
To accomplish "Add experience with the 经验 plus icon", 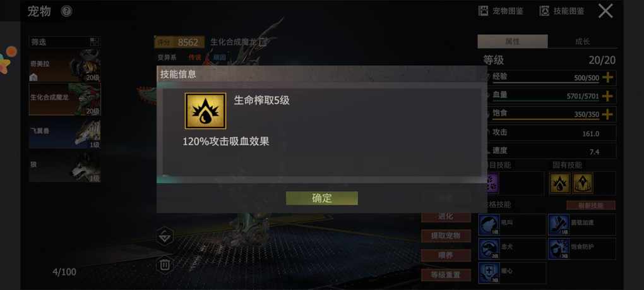I will 607,77.
